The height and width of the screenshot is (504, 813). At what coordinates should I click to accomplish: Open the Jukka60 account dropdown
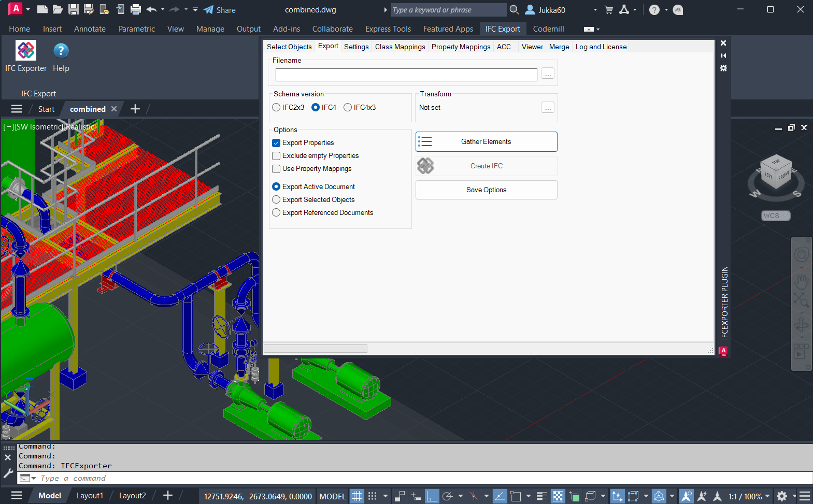(595, 10)
